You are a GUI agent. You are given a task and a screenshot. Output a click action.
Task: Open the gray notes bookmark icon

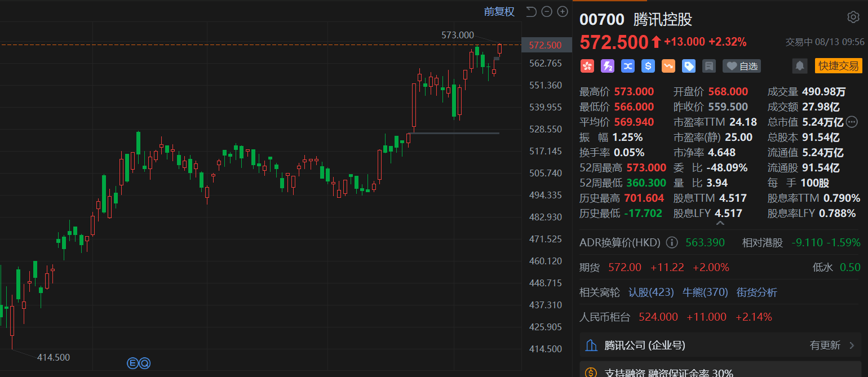(x=709, y=66)
